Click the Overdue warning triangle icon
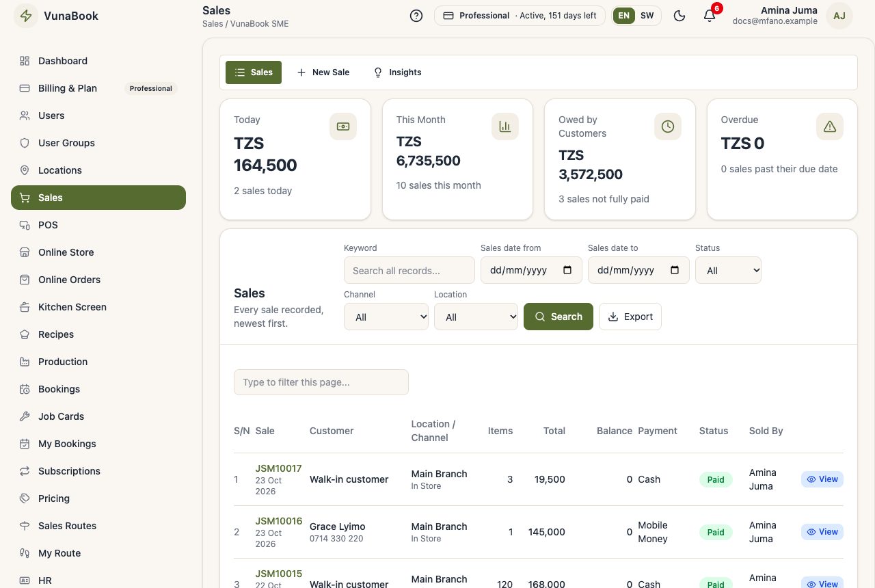Viewport: 875px width, 588px height. pyautogui.click(x=830, y=126)
